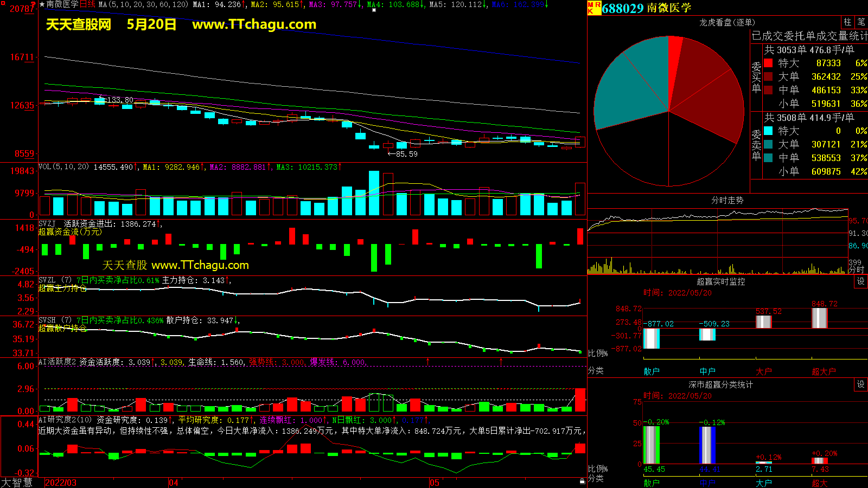The width and height of the screenshot is (868, 488).
Task: Click the 日线 period label in chart header
Action: click(x=87, y=4)
